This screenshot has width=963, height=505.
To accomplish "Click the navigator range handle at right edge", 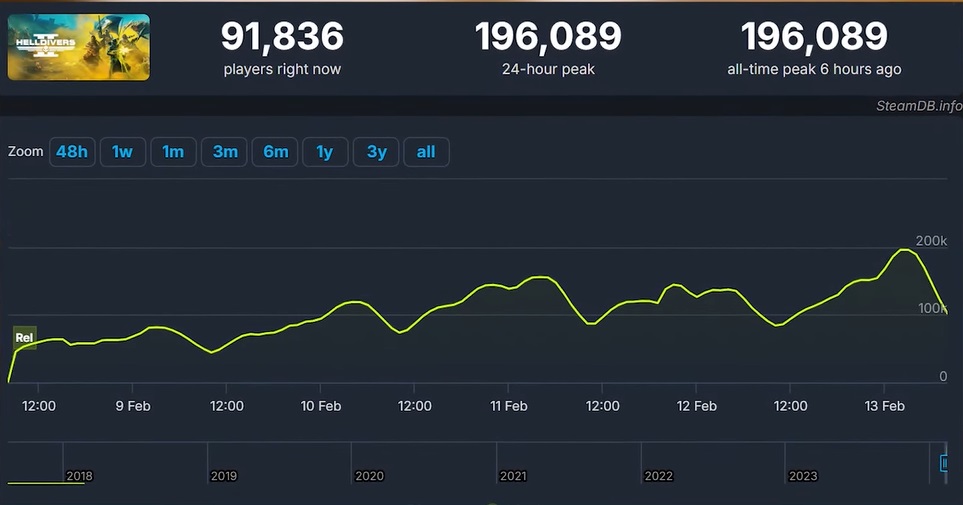I will 944,463.
